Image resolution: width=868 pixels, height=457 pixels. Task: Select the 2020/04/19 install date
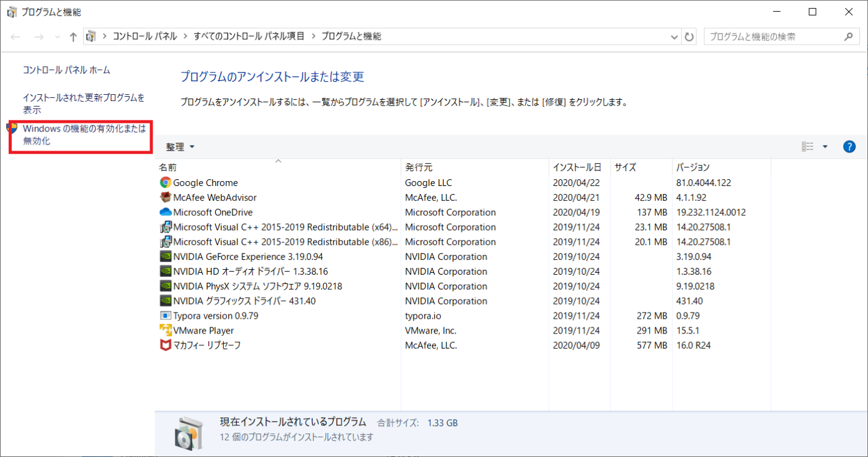(x=577, y=212)
